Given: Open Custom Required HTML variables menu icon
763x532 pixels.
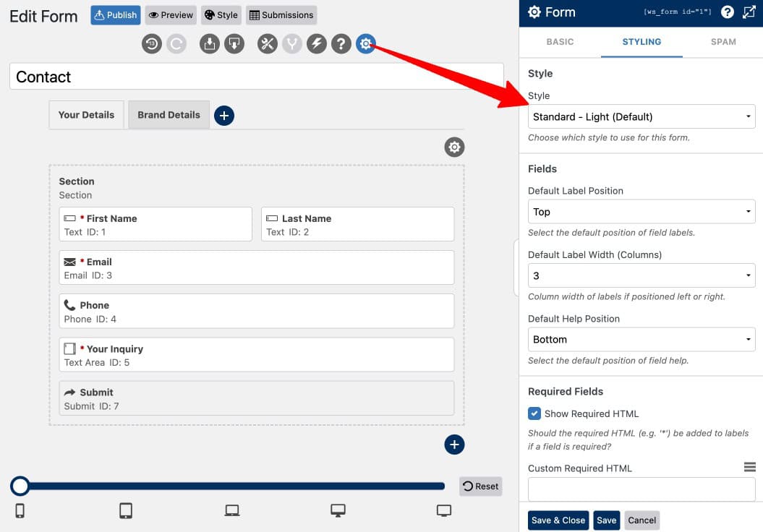Looking at the screenshot, I should [x=749, y=468].
